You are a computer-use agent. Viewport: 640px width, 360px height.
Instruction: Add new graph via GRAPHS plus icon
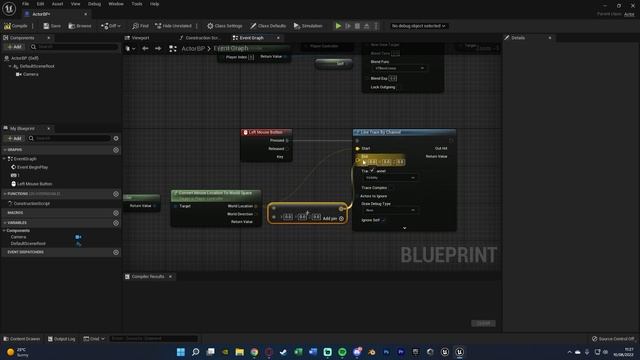(116, 150)
